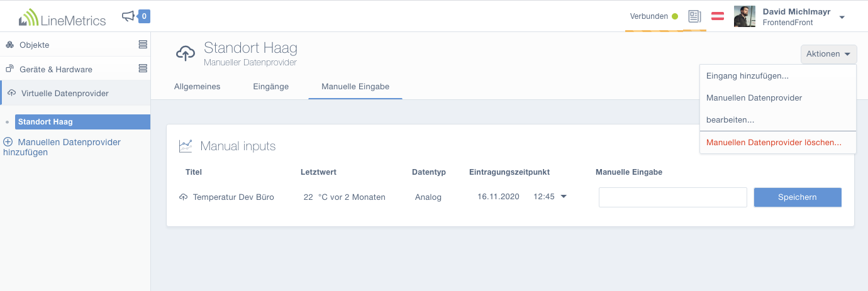The width and height of the screenshot is (868, 291).
Task: Switch to the Eingänge tab
Action: pyautogui.click(x=270, y=87)
